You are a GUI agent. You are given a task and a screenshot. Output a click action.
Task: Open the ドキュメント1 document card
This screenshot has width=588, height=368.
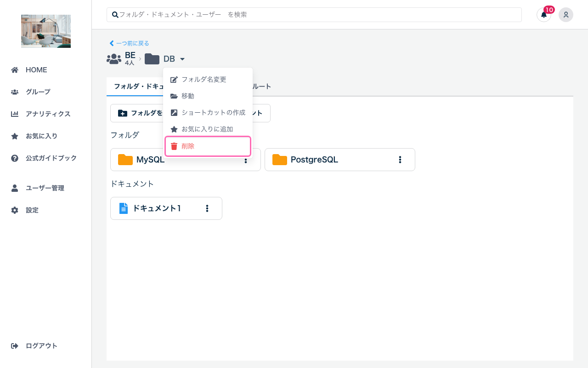click(x=156, y=208)
